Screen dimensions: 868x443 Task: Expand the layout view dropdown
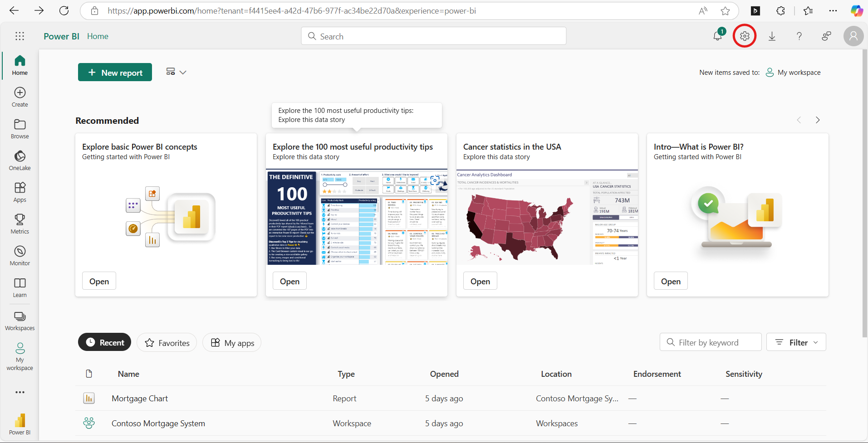pyautogui.click(x=176, y=72)
